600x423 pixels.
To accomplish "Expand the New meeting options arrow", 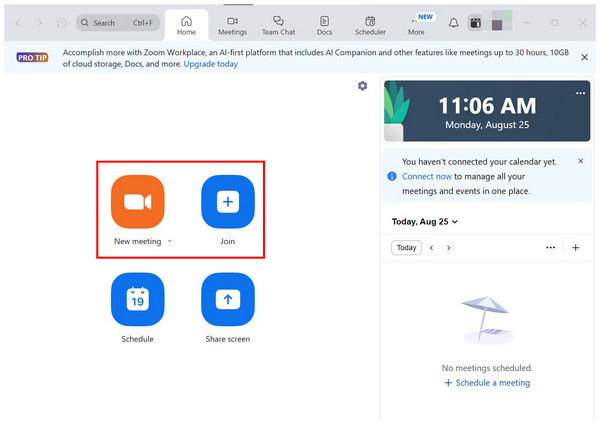I will [x=170, y=241].
